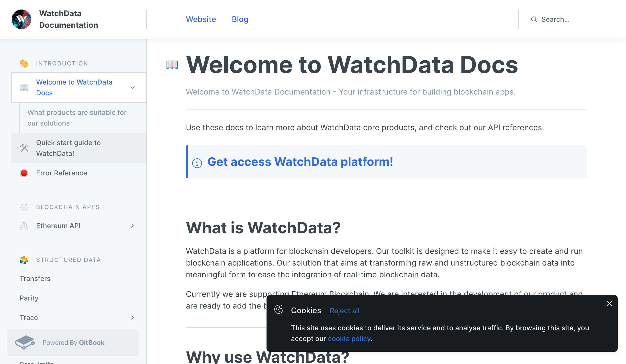Click 'Get access WatchData platform!' link
The width and height of the screenshot is (626, 364).
pyautogui.click(x=300, y=162)
